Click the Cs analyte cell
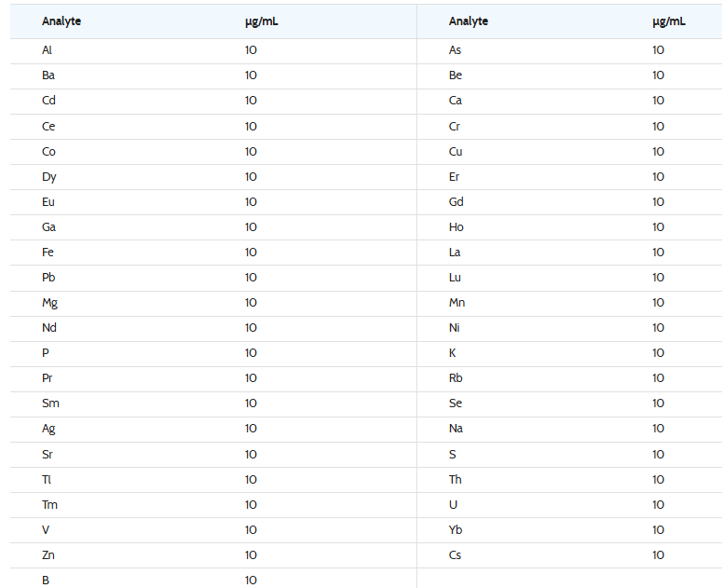The image size is (722, 588). point(455,555)
